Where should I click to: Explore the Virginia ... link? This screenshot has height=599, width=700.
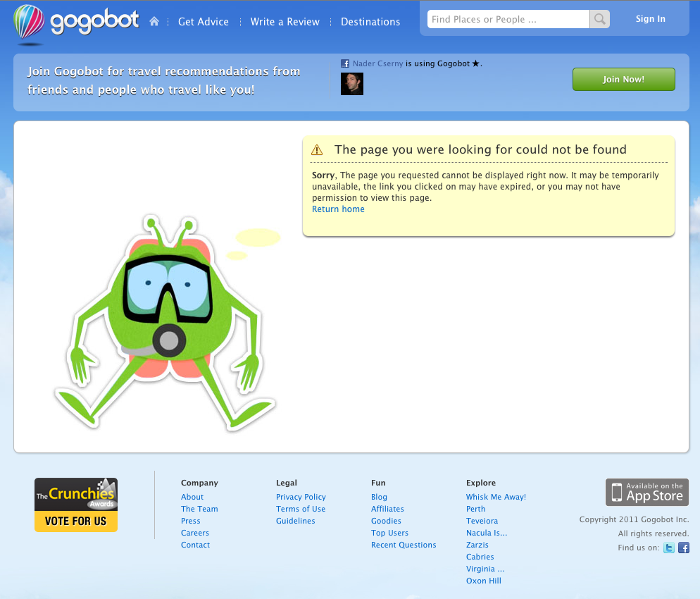485,569
